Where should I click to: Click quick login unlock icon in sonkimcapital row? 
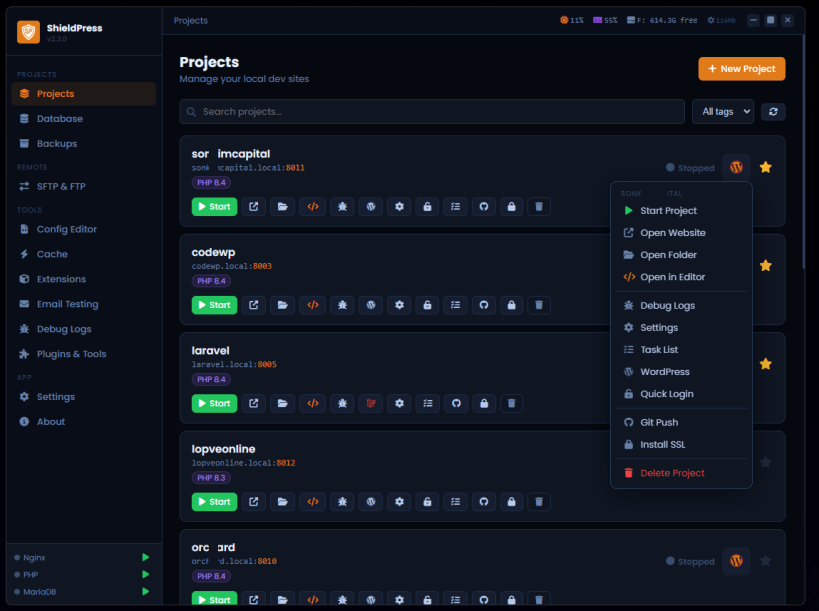click(x=427, y=207)
